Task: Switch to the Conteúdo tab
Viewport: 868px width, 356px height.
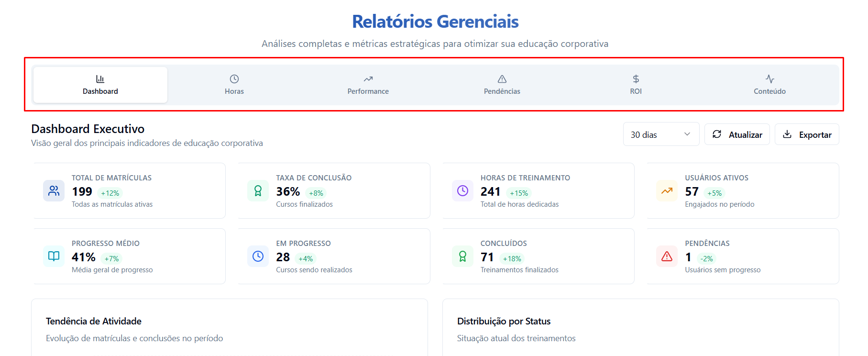Action: 769,85
